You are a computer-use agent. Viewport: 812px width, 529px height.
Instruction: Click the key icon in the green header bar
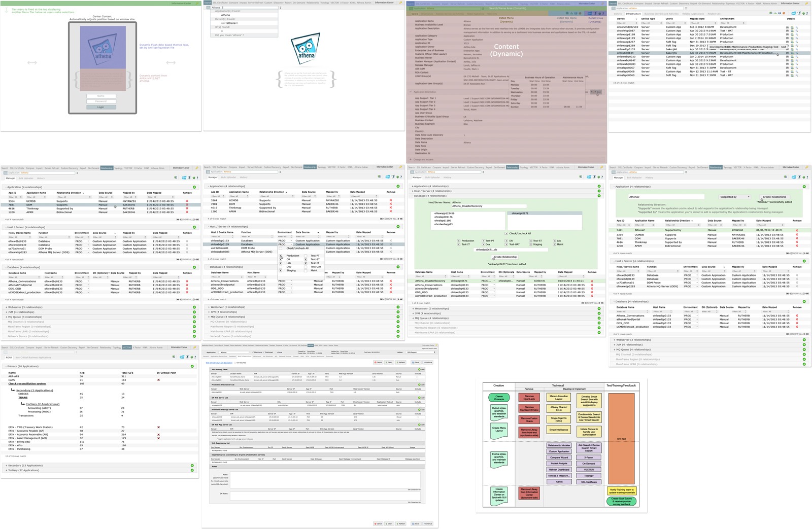coord(198,4)
